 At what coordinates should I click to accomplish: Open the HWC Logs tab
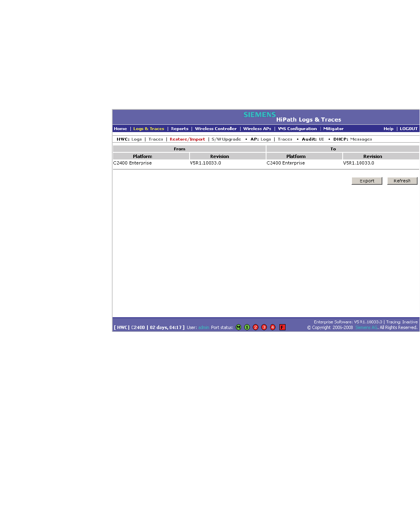tap(136, 139)
